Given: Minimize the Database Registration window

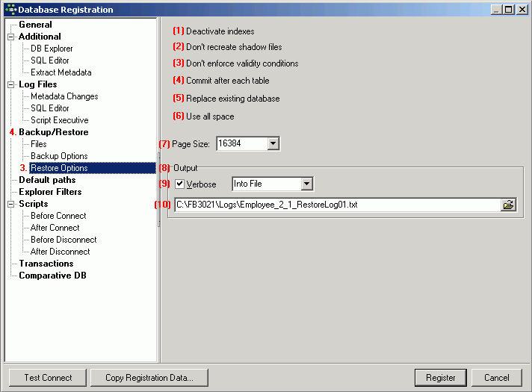Looking at the screenshot, I should tap(496, 10).
